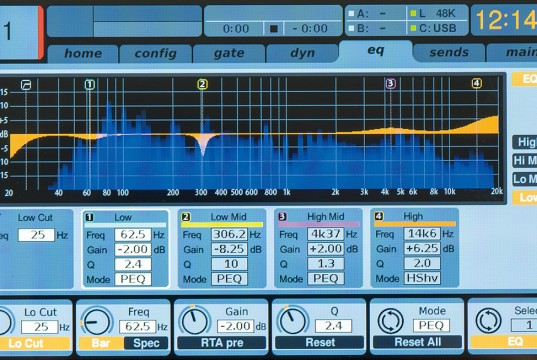The height and width of the screenshot is (360, 537).
Task: Click the High band Gain field +6.25
Action: (422, 248)
